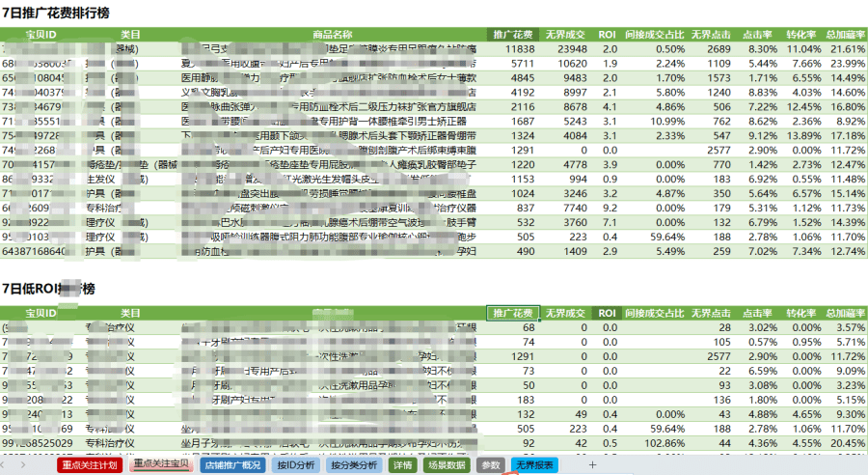Switch to the 重点关注计划 sheet tab
Viewport: 868px width, 475px height.
pos(90,465)
